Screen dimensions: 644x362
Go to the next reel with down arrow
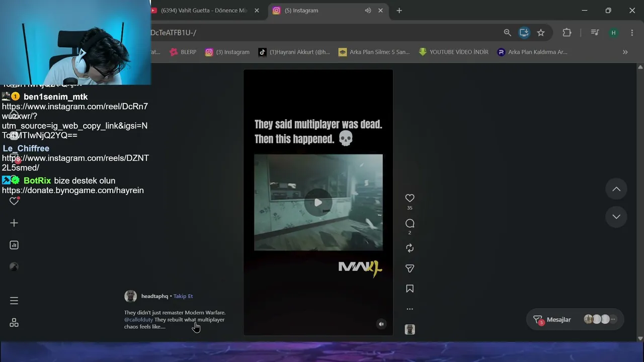[x=616, y=217]
